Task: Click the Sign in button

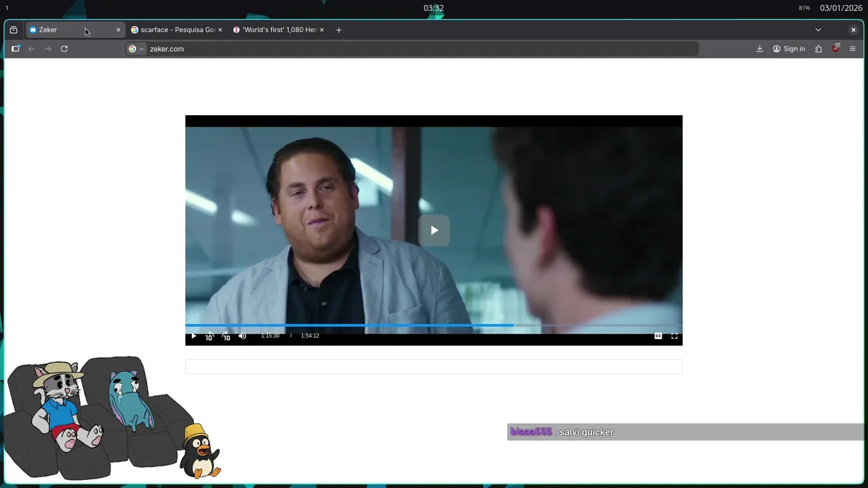Action: (x=789, y=49)
